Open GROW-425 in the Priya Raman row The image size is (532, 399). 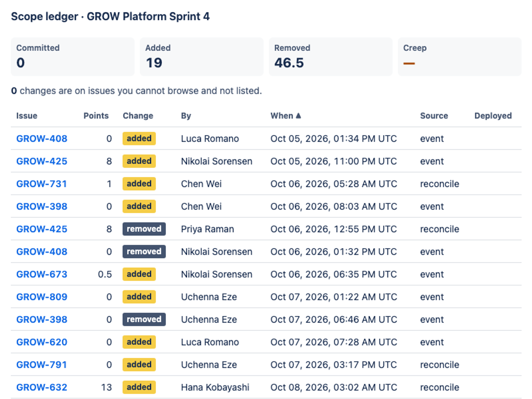[x=42, y=229]
